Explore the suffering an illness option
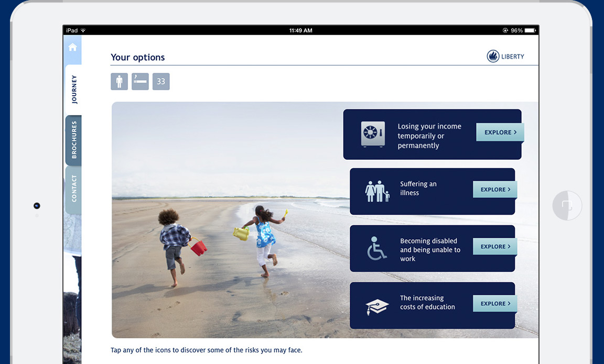Screen dimensions: 604x364 coord(495,190)
